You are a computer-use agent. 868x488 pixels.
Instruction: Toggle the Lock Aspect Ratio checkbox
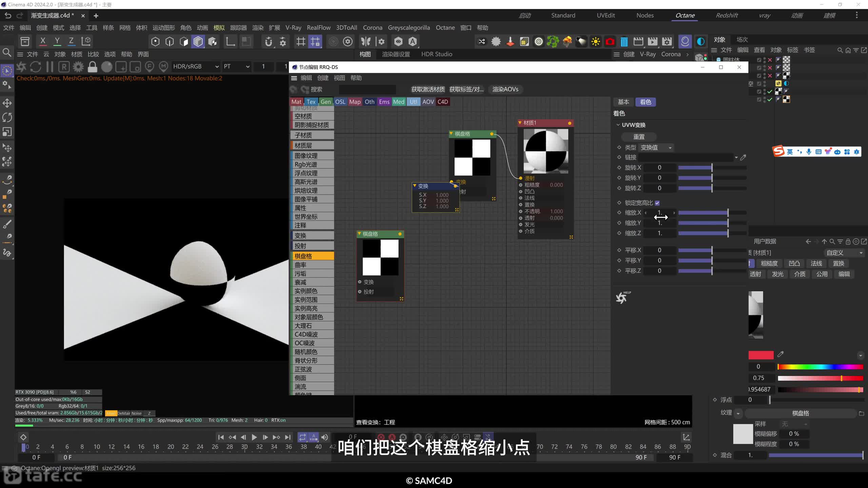click(x=657, y=203)
